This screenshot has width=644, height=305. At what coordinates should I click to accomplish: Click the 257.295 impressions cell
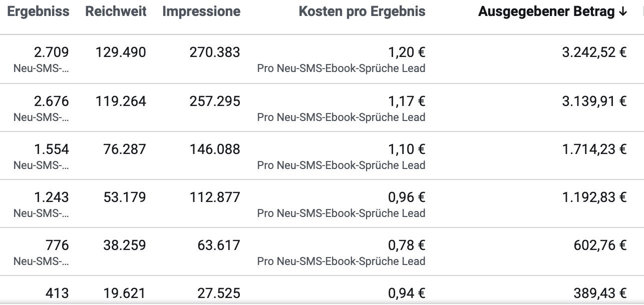point(215,101)
